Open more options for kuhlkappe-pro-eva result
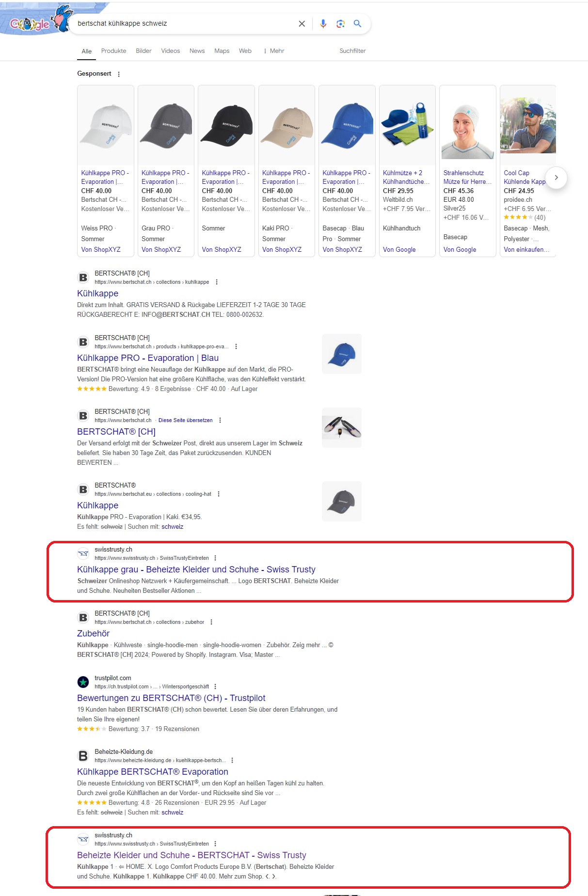The height and width of the screenshot is (896, 588). (236, 347)
